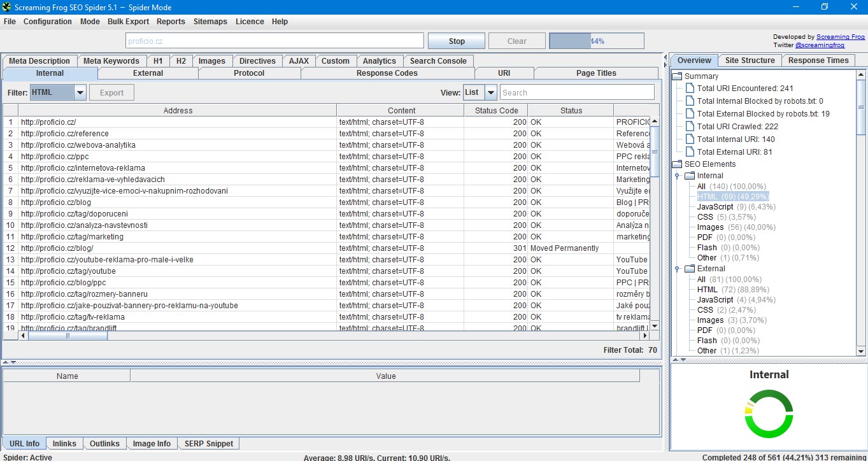Switch to the Page Titles tab

click(596, 73)
